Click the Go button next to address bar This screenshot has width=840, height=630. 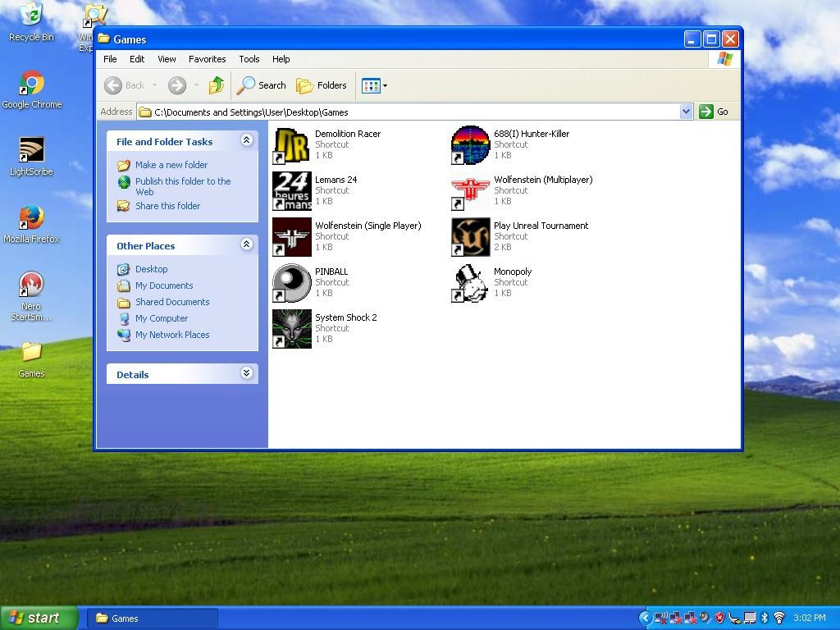tap(714, 112)
